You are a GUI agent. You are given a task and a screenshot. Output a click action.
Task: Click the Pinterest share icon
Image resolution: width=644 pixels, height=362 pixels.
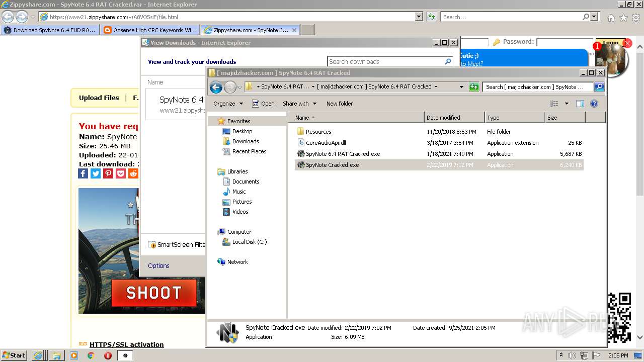[x=108, y=173]
